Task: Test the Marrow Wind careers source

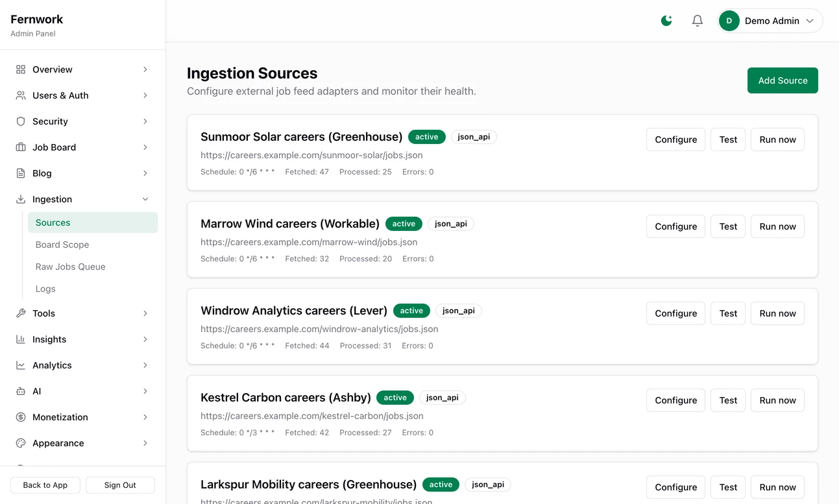Action: [x=728, y=226]
